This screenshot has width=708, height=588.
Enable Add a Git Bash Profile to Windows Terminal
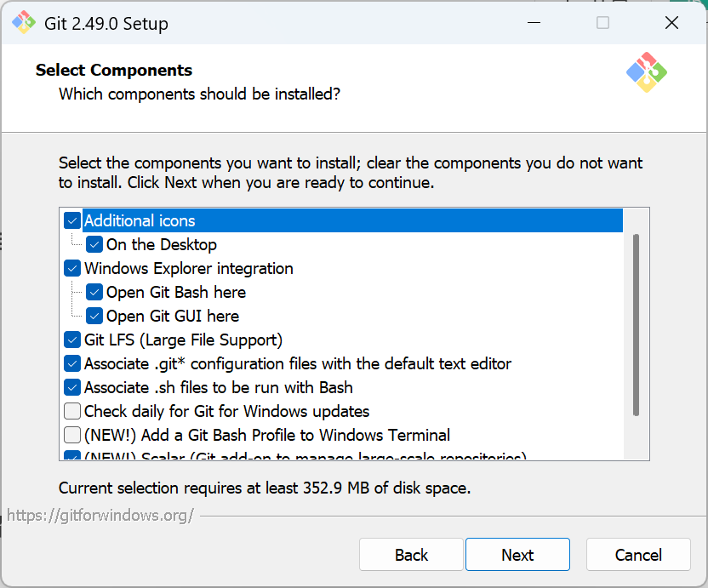click(x=72, y=435)
